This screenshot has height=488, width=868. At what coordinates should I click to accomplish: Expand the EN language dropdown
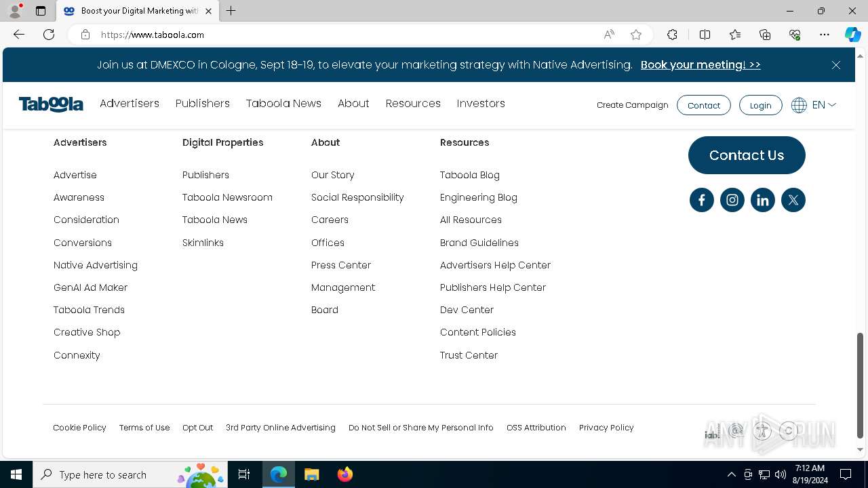coord(824,105)
